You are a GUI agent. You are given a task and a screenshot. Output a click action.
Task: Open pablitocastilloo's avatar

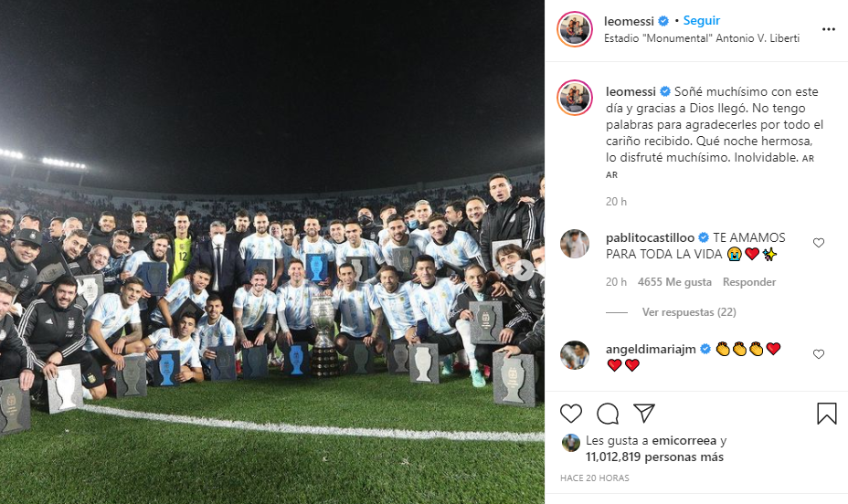(x=575, y=244)
